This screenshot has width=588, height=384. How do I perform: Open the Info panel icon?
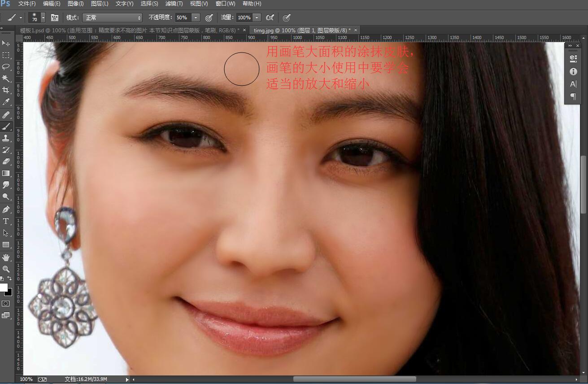[x=573, y=71]
